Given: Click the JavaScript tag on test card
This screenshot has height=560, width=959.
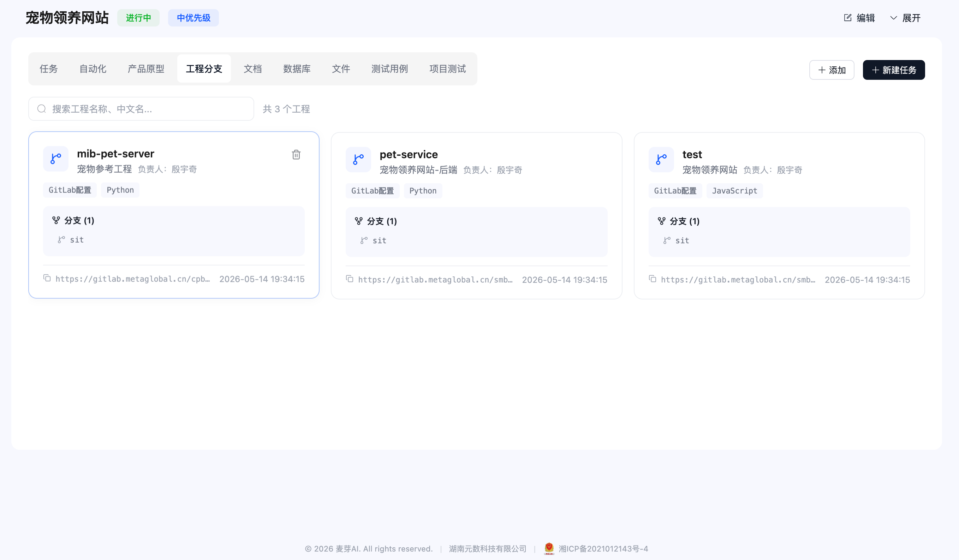Looking at the screenshot, I should coord(734,191).
